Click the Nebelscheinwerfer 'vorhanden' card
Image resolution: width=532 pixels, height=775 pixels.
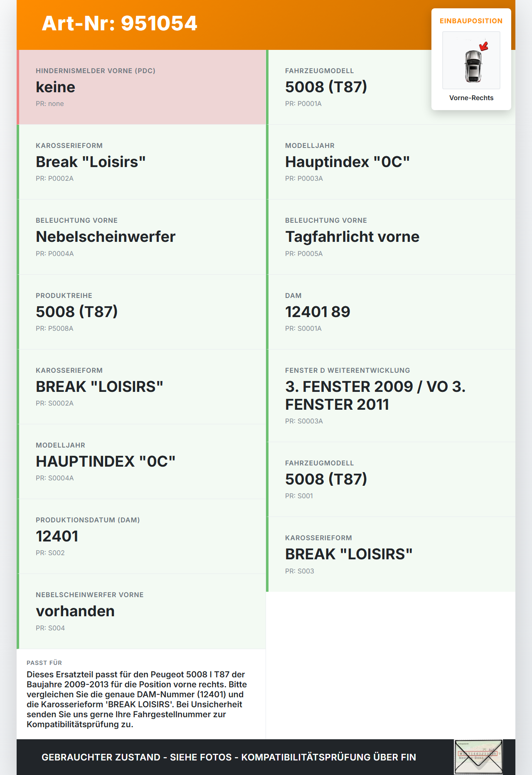tap(141, 610)
